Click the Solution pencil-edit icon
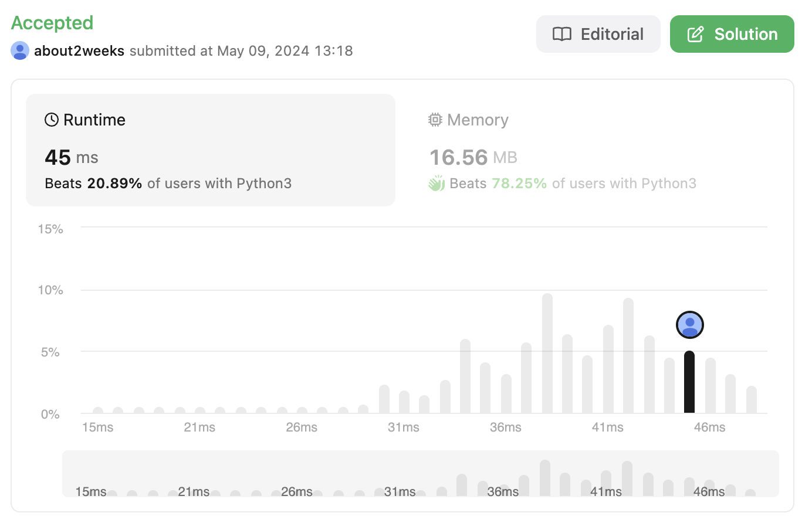 point(695,34)
